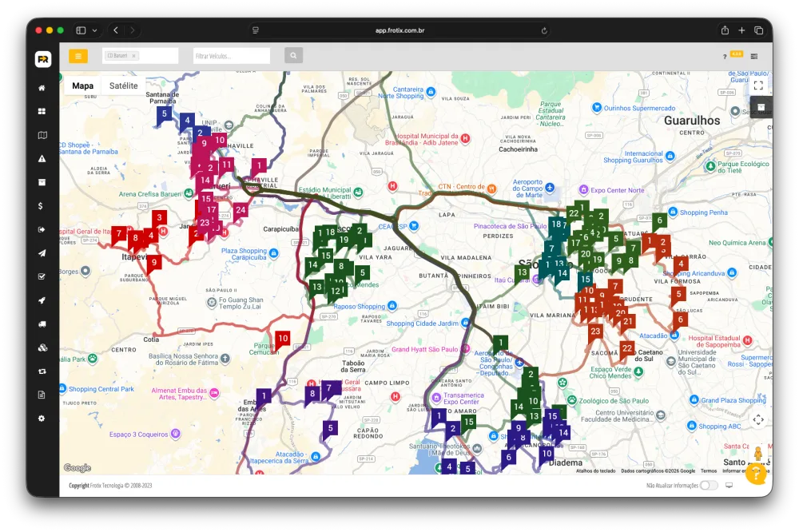Screen dimensions: 799x532
Task: Open the yellow floating help bubble
Action: point(757,474)
